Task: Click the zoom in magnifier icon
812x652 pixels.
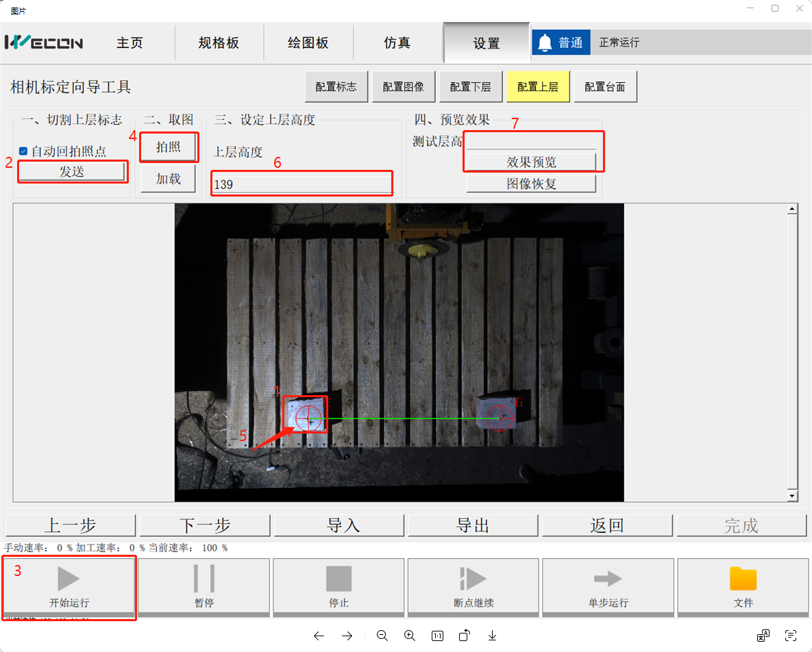Action: click(410, 636)
